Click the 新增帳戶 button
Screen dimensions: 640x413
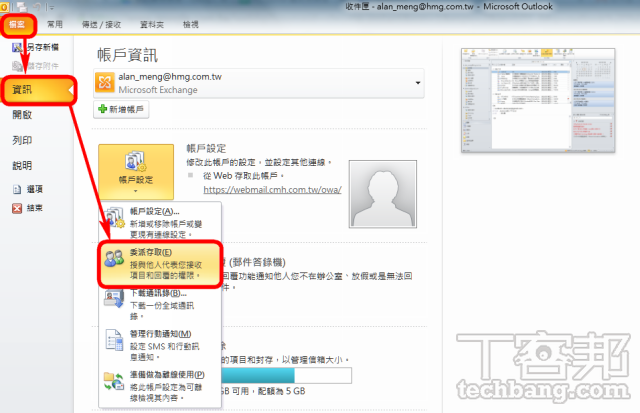tap(121, 109)
